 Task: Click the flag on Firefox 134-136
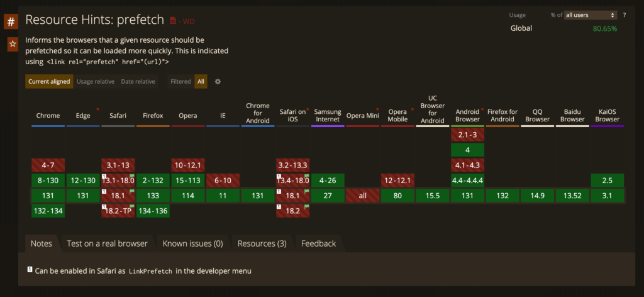pyautogui.click(x=167, y=206)
